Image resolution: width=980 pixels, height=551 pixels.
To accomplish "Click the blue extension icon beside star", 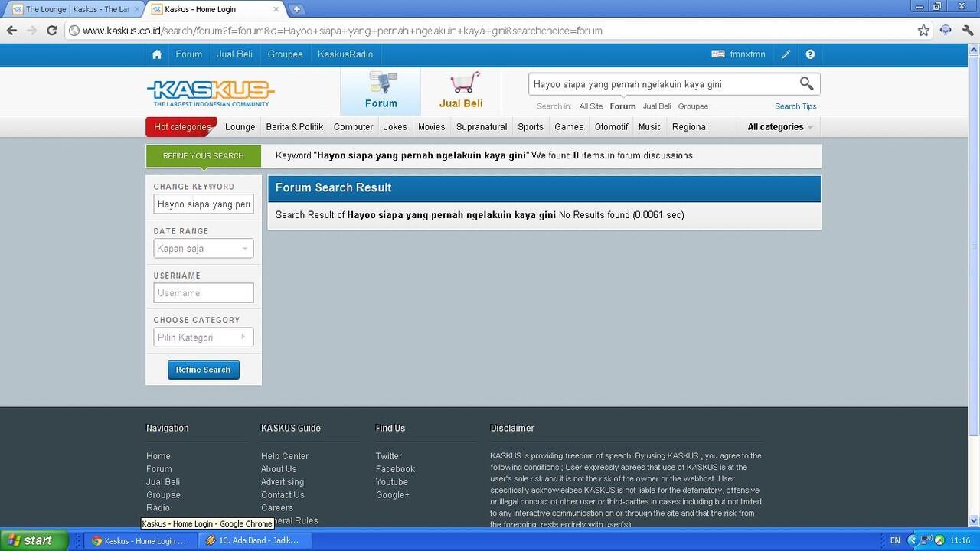I will tap(946, 31).
